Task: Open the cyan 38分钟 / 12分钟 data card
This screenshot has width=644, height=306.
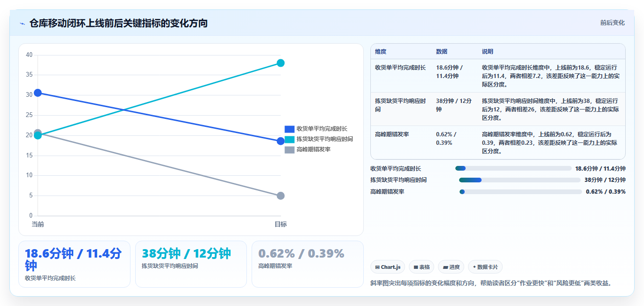Action: [x=191, y=264]
